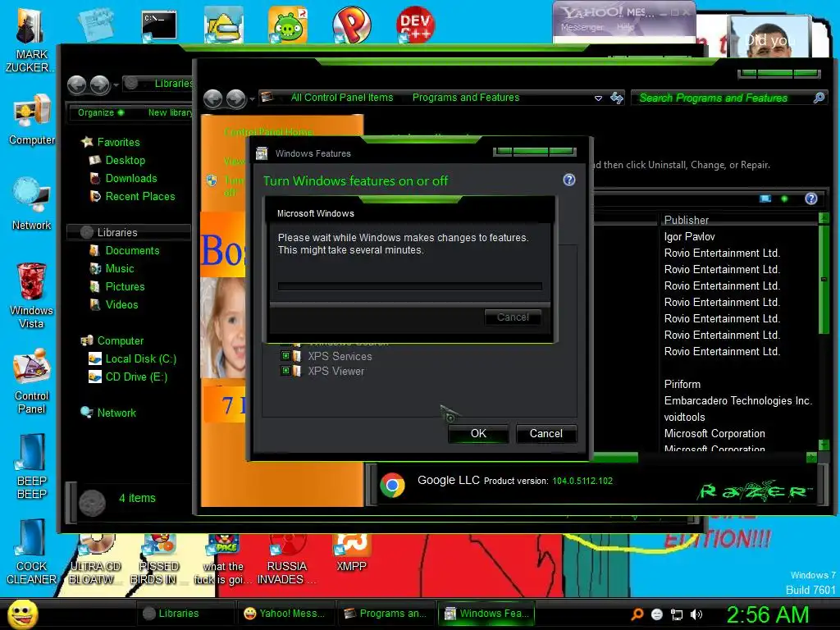
Task: Click the search magnifier in Programs and Features
Action: coord(819,98)
